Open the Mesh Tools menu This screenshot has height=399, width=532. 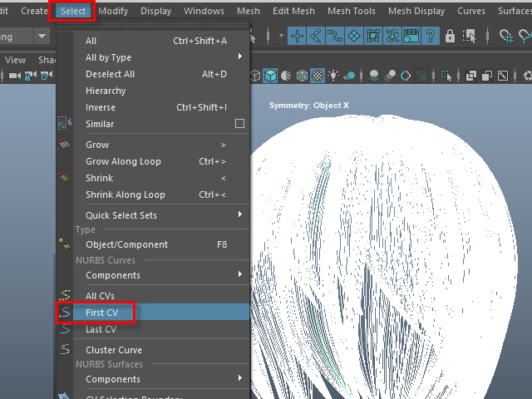(x=352, y=11)
